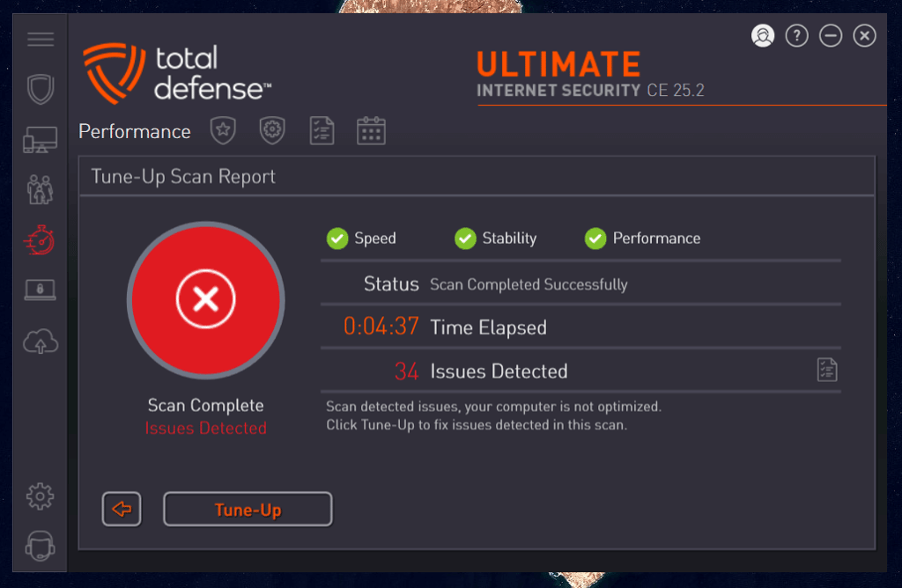Click the '0:04:37' elapsed time value
The width and height of the screenshot is (902, 588).
tap(381, 327)
